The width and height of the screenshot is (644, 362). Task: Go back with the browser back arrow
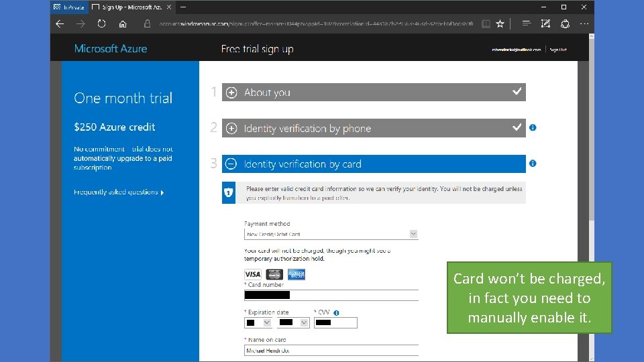click(60, 24)
